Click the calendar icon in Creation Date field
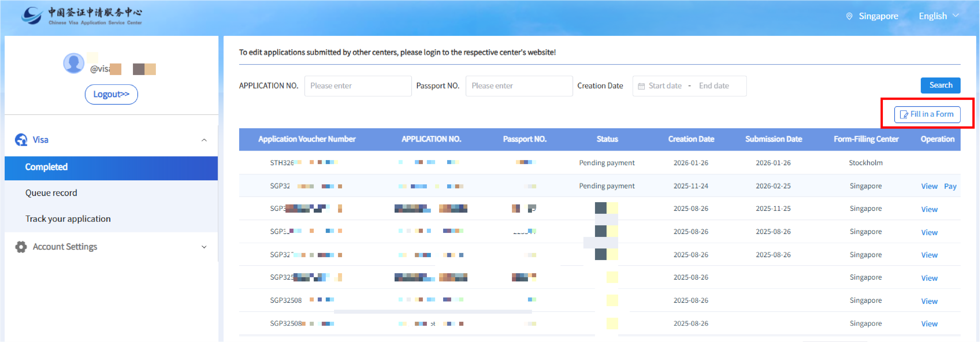Screen dimensions: 980x342 [x=641, y=86]
